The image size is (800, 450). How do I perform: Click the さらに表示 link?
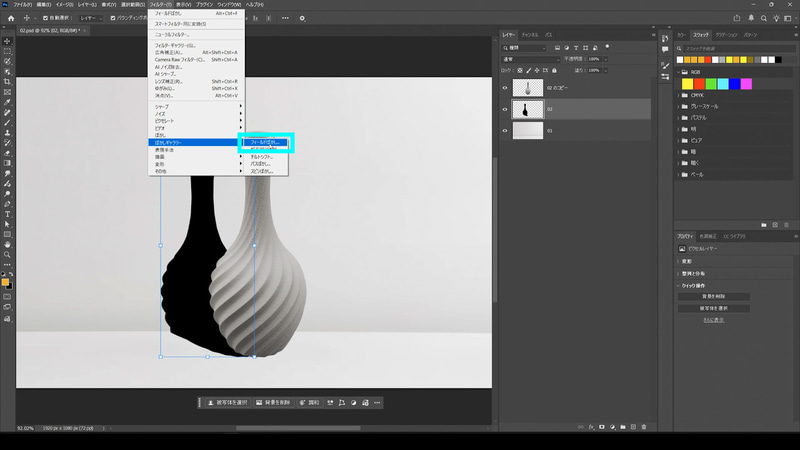click(x=713, y=320)
